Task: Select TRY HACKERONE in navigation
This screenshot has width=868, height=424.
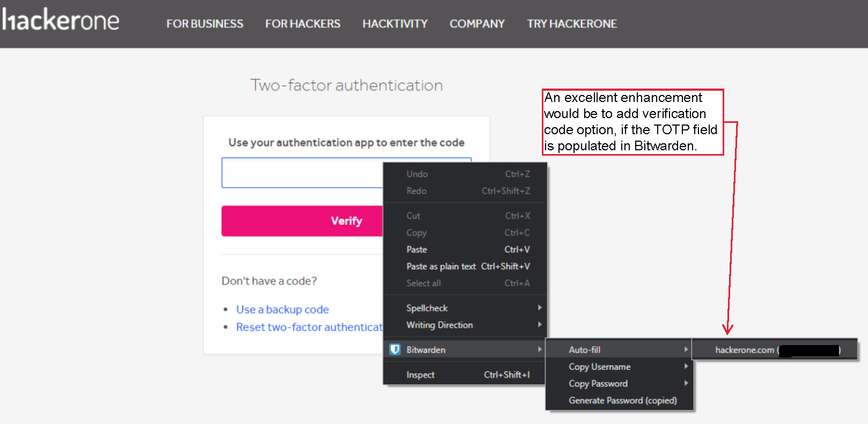Action: (x=572, y=24)
